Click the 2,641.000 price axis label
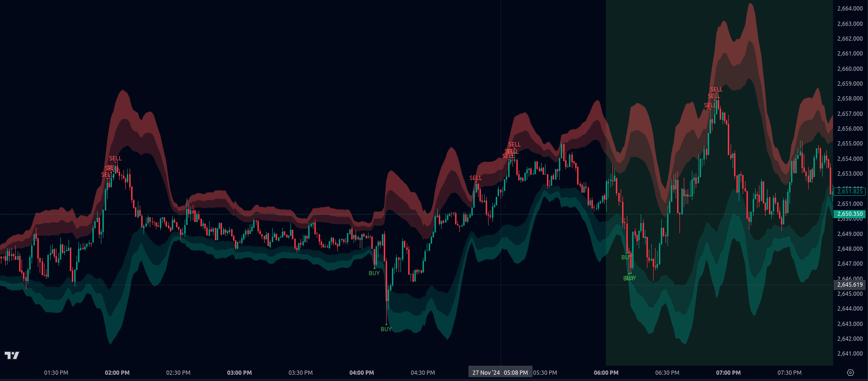This screenshot has height=381, width=868. point(850,354)
